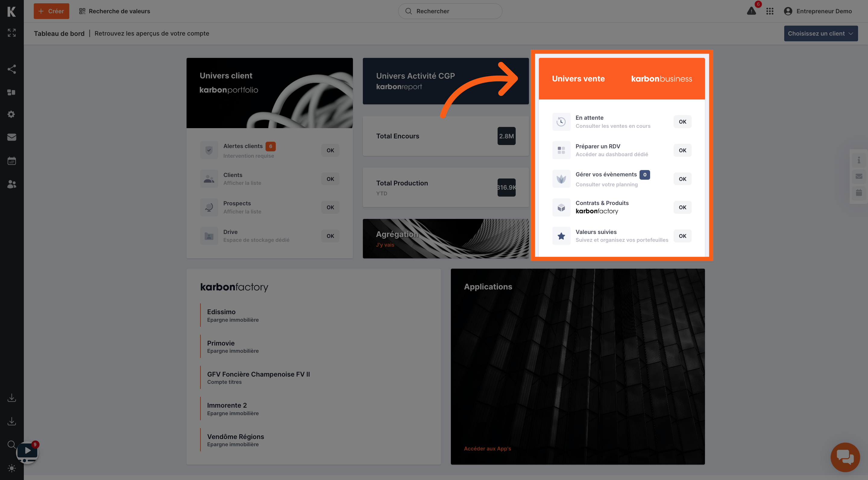Expand the Choisissez un client dropdown
Image resolution: width=868 pixels, height=480 pixels.
tap(820, 33)
